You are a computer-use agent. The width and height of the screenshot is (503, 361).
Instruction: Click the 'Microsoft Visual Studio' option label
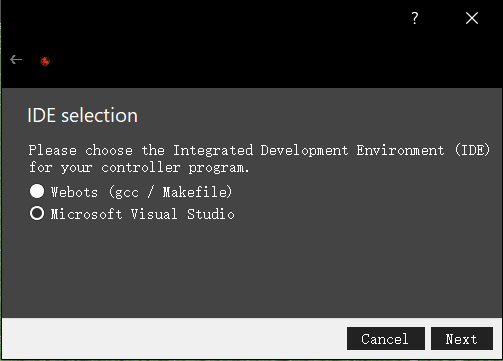click(x=142, y=214)
